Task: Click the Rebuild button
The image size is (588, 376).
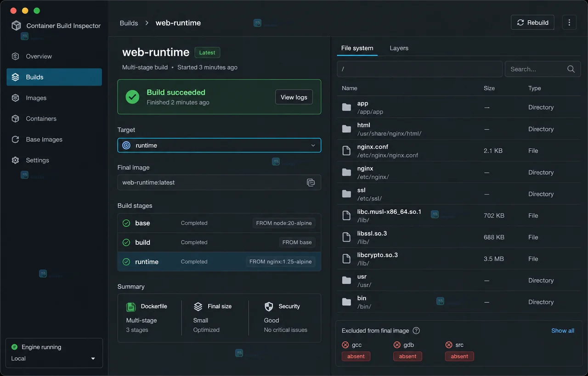Action: click(532, 22)
